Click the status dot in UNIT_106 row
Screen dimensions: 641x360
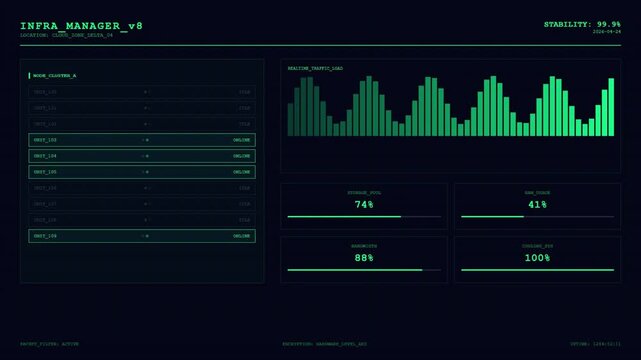click(145, 188)
